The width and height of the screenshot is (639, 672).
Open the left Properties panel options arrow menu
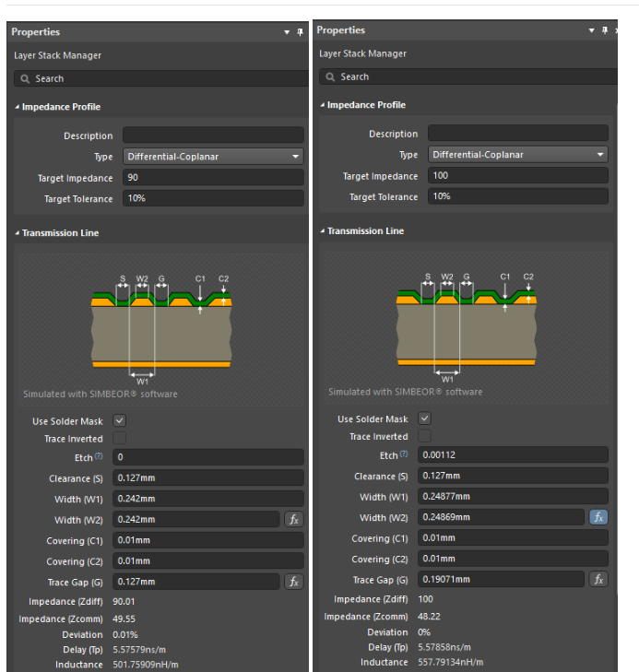287,32
